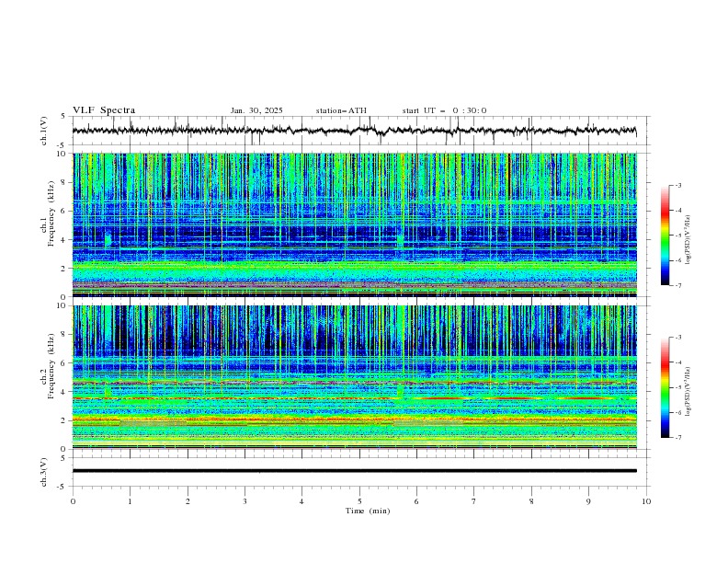Click the ch.1 spectrogram color scale bar
This screenshot has height=563, width=728.
coord(665,236)
